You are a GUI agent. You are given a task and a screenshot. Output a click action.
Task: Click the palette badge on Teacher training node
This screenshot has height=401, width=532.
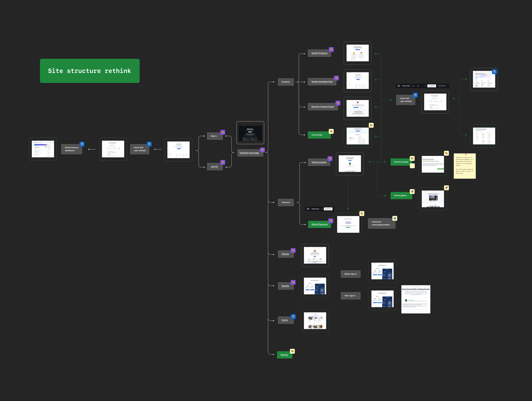click(x=412, y=158)
